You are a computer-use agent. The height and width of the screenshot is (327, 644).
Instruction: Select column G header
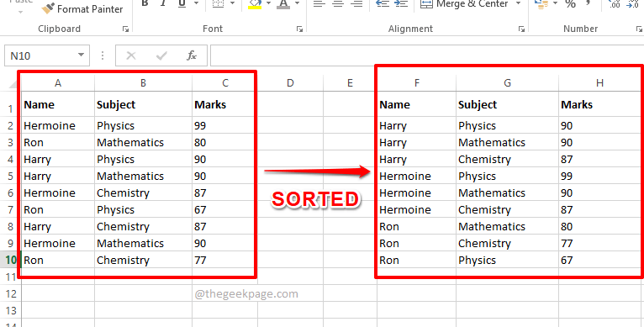click(507, 83)
